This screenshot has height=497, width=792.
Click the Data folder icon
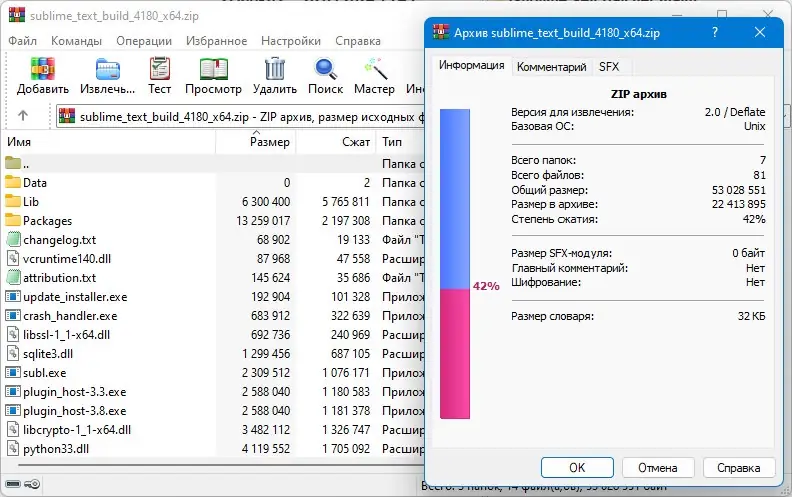pyautogui.click(x=13, y=182)
